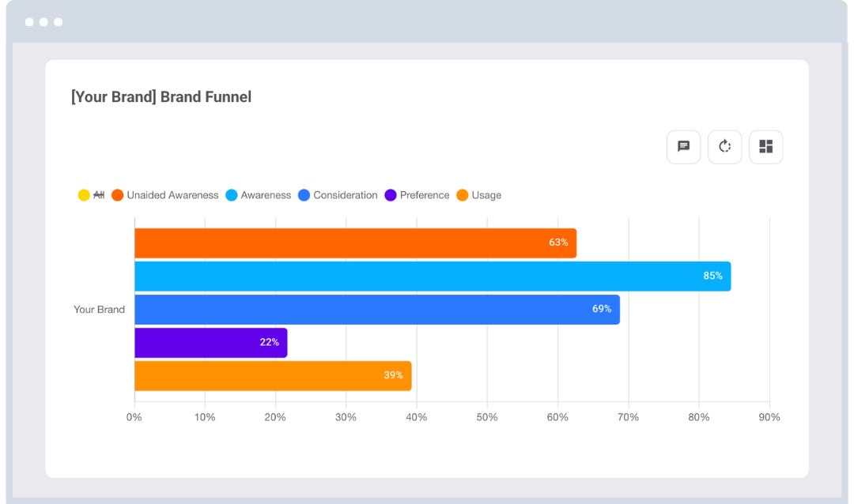Select the chart title [Your Brand] Brand Funnel
The height and width of the screenshot is (504, 854).
coord(161,97)
